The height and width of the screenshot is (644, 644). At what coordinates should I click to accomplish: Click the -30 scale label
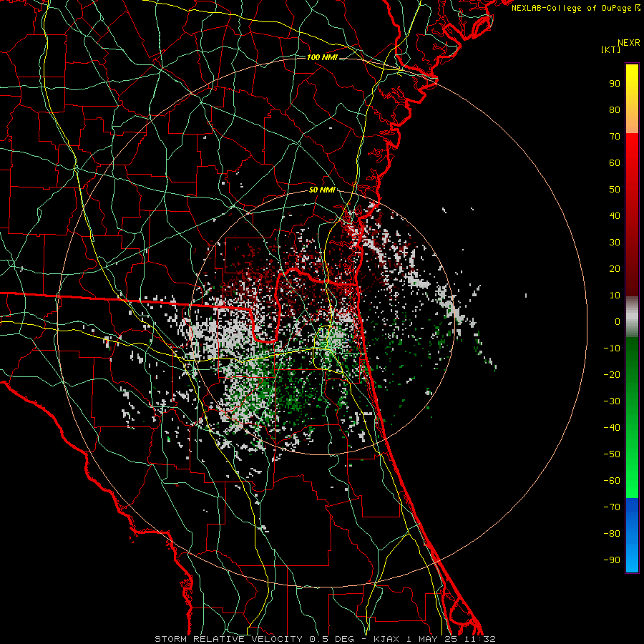coord(612,401)
